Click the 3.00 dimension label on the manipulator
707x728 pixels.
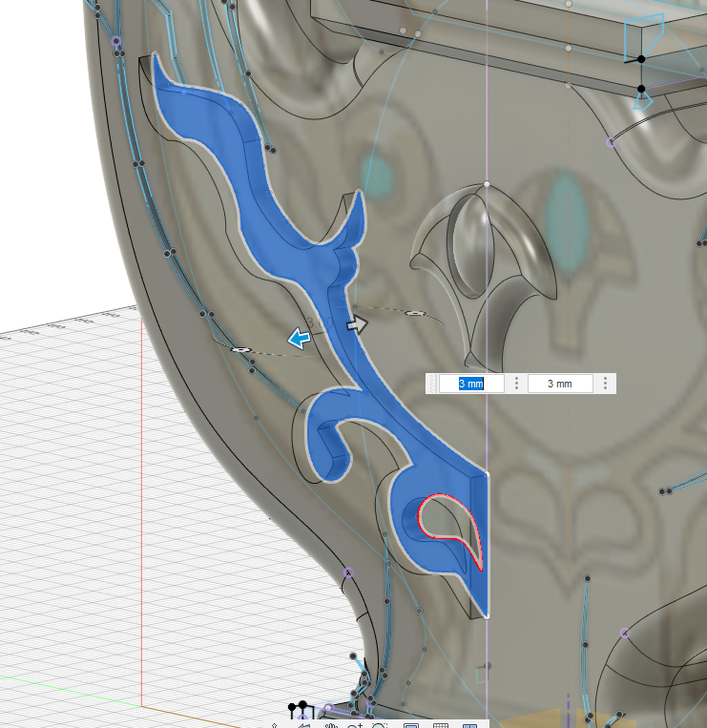[x=320, y=322]
